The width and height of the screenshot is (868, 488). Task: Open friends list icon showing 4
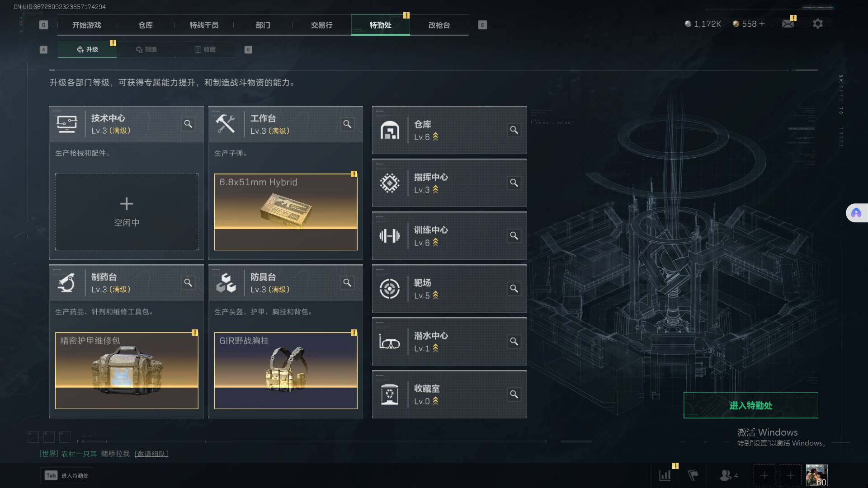pyautogui.click(x=728, y=475)
